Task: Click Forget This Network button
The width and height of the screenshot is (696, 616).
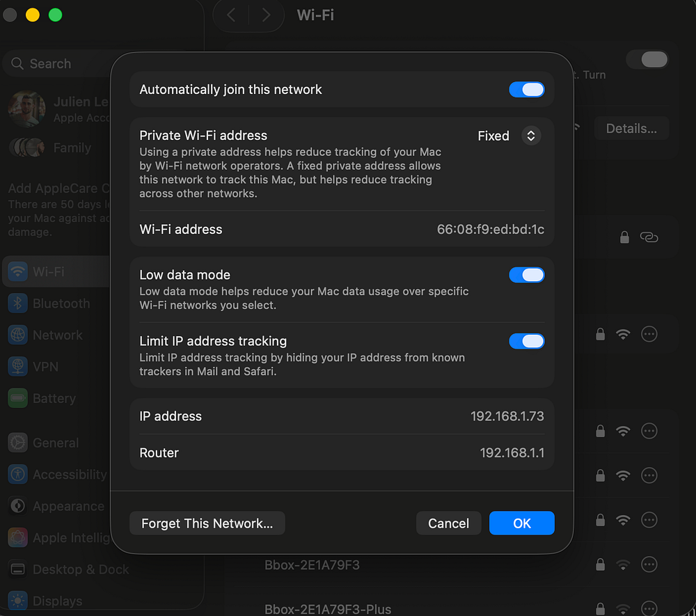Action: pos(207,523)
